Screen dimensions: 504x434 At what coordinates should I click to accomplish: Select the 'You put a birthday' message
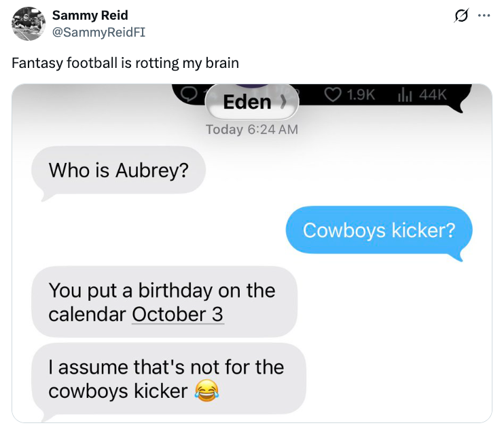tap(164, 302)
